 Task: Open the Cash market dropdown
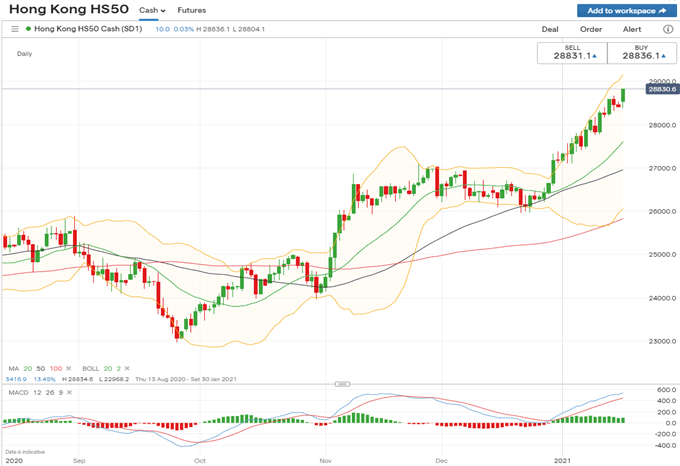pos(152,10)
